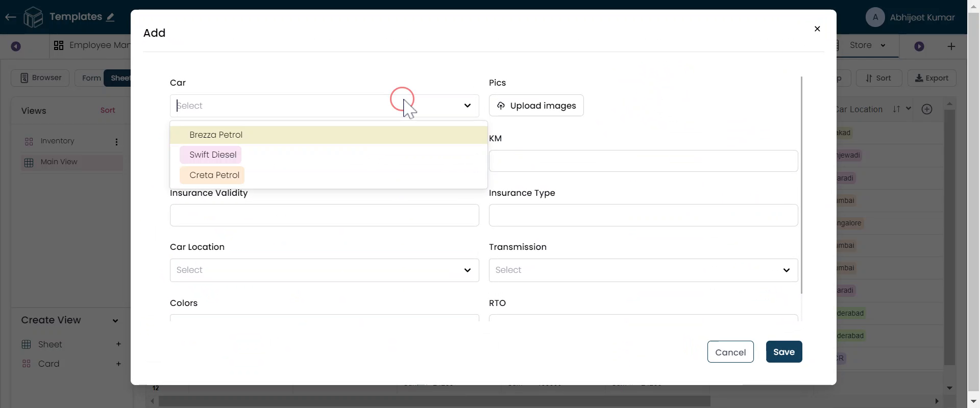
Task: Upload images for Pics
Action: pos(536,106)
